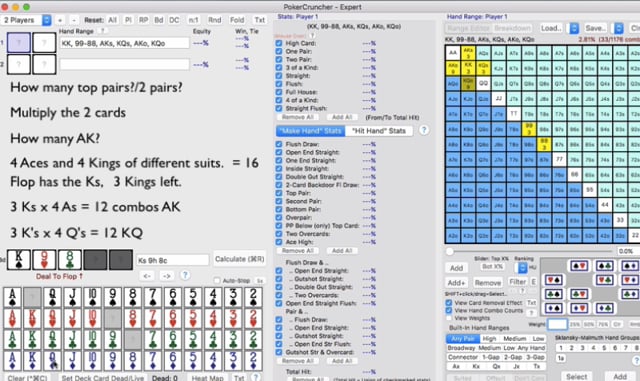Uncheck the Flush Draw checkbox
Image resolution: width=640 pixels, height=381 pixels.
point(279,144)
